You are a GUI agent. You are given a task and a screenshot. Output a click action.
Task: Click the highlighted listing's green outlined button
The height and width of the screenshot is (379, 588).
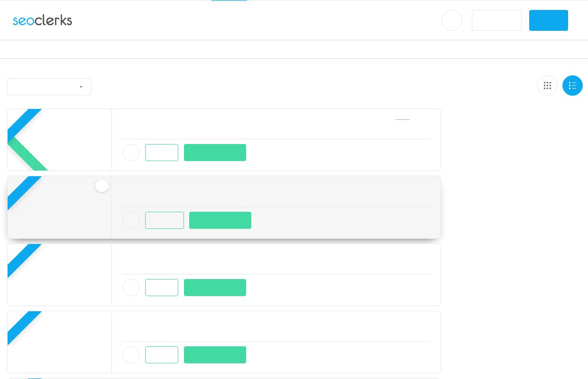tap(165, 220)
